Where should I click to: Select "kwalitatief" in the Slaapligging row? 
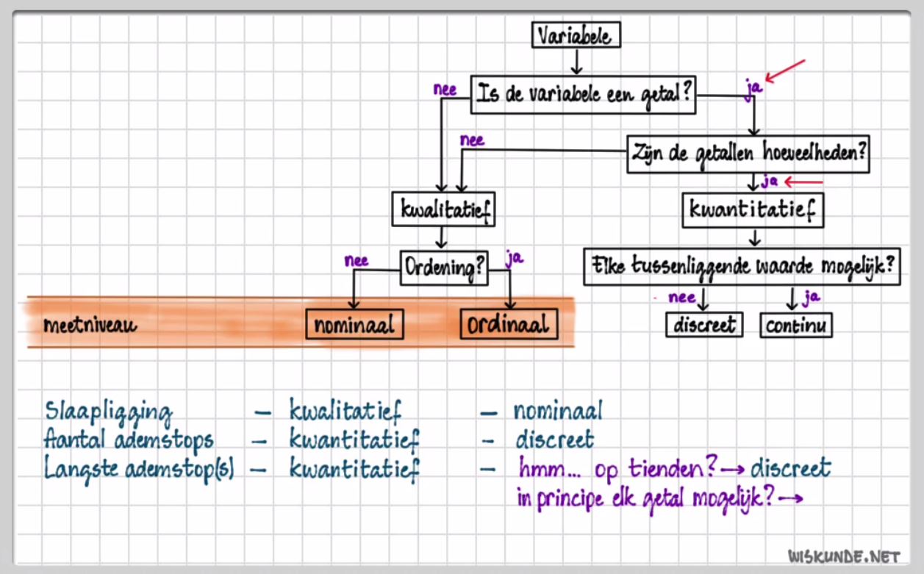coord(345,412)
